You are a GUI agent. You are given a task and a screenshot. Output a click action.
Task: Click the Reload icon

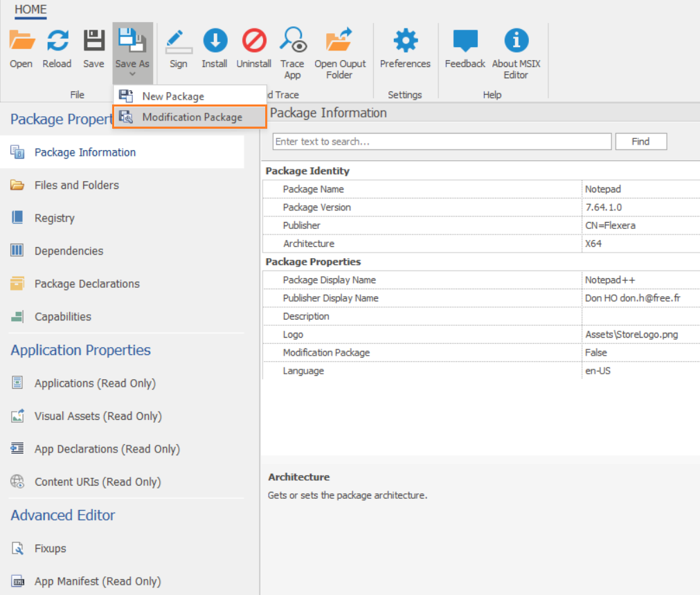(57, 40)
